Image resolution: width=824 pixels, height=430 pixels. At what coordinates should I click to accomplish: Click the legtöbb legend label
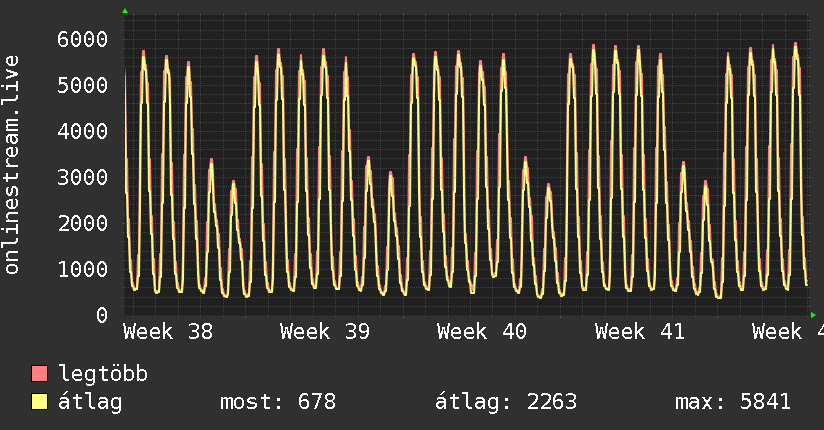coord(103,374)
